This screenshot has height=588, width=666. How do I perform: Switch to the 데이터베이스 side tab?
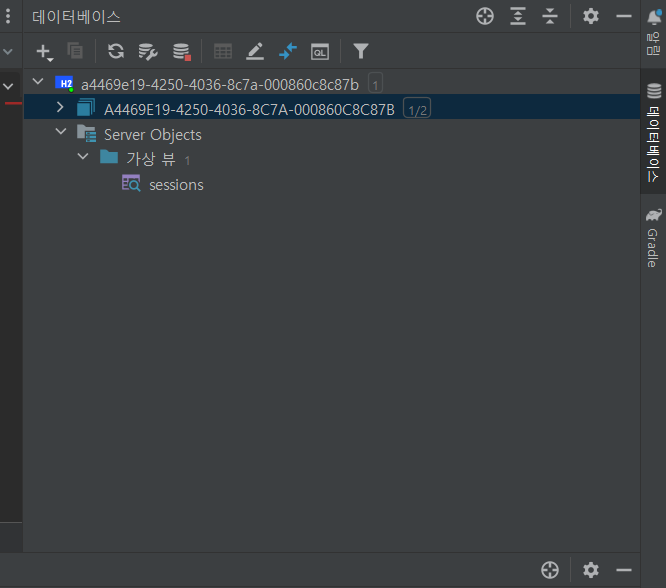(653, 133)
